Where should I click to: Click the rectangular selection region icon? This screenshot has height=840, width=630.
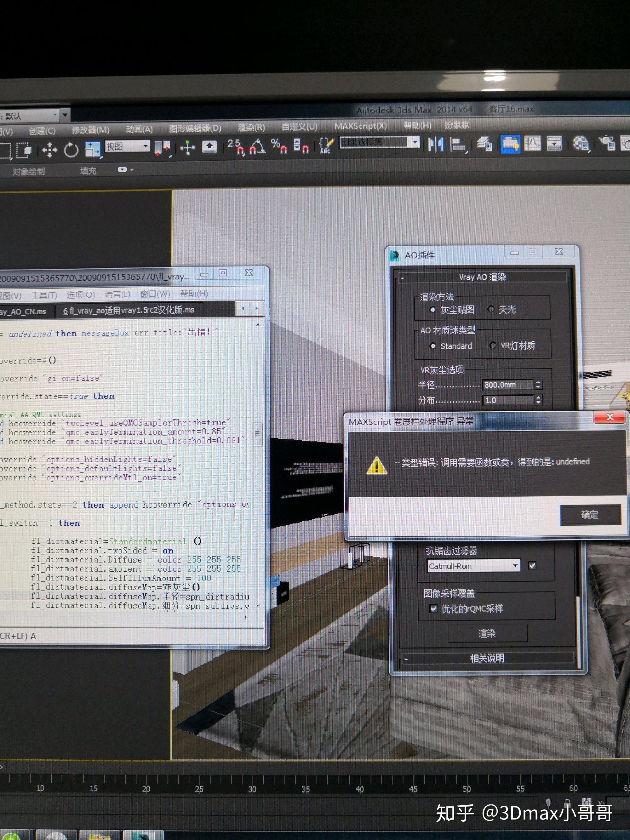tap(5, 151)
